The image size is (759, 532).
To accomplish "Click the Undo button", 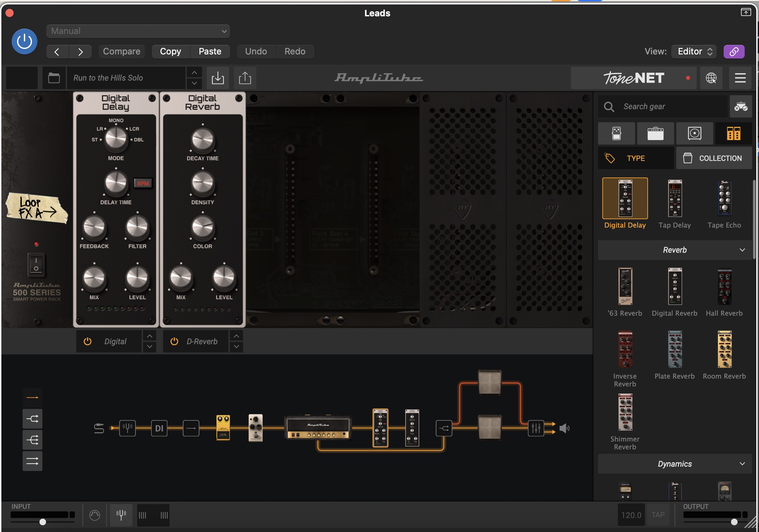I will click(256, 51).
